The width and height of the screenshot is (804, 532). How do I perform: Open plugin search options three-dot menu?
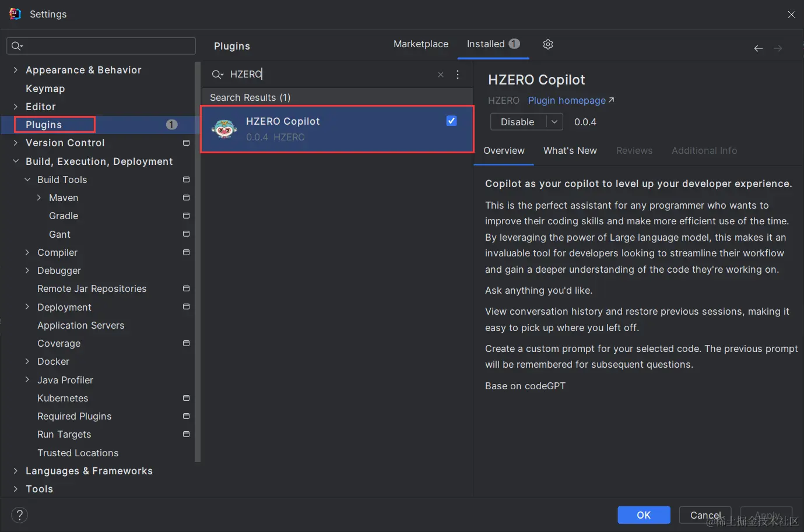click(x=458, y=75)
